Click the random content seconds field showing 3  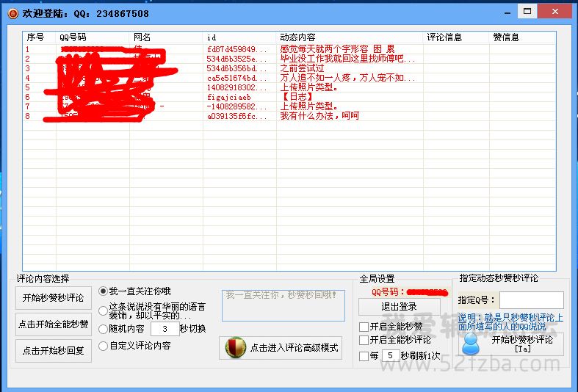pyautogui.click(x=165, y=329)
